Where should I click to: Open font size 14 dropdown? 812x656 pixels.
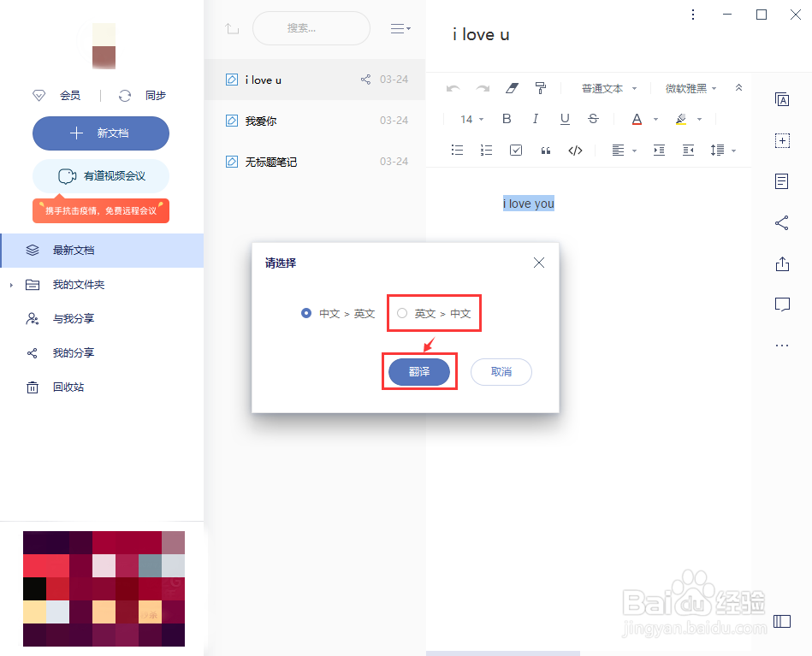[x=471, y=120]
